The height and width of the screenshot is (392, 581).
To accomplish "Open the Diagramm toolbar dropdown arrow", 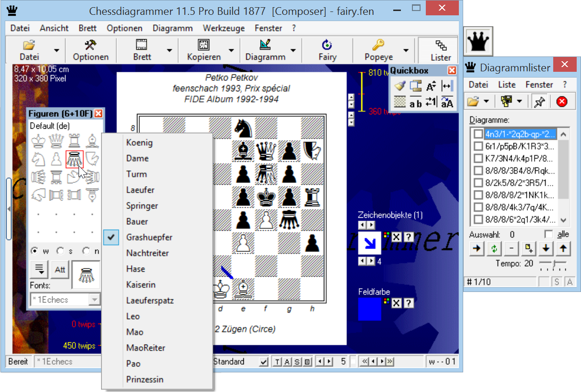I will (293, 50).
